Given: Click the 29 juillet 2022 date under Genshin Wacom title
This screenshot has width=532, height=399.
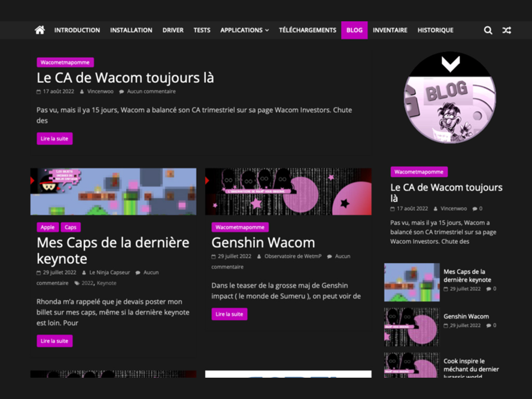Looking at the screenshot, I should [x=234, y=256].
